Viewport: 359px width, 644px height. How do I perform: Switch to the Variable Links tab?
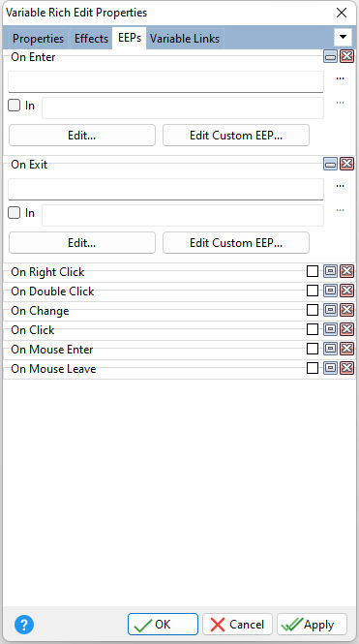point(185,39)
